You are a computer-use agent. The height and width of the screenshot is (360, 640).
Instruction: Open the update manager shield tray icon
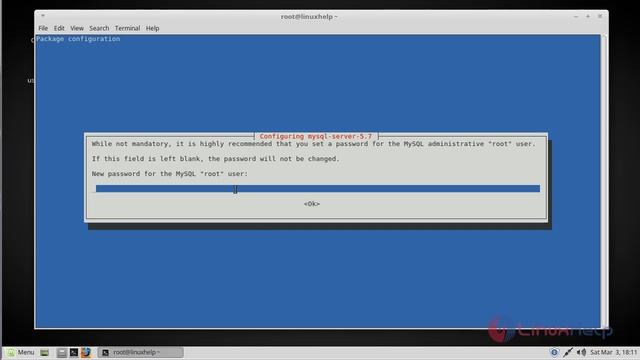tap(554, 352)
